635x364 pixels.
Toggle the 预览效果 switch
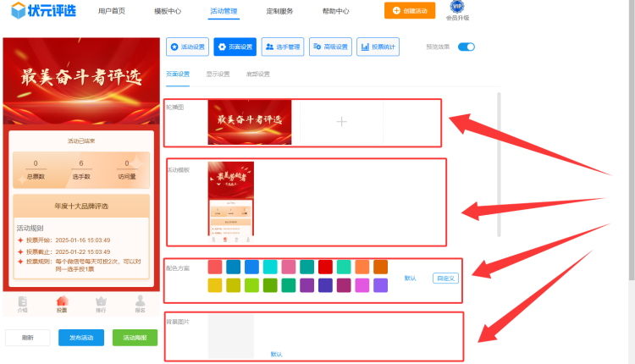pyautogui.click(x=467, y=47)
